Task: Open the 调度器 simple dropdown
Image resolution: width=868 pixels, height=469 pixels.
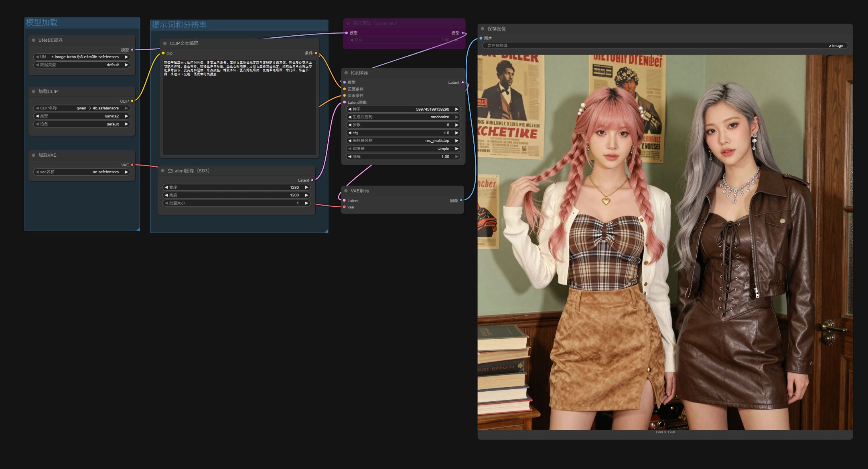Action: [403, 149]
